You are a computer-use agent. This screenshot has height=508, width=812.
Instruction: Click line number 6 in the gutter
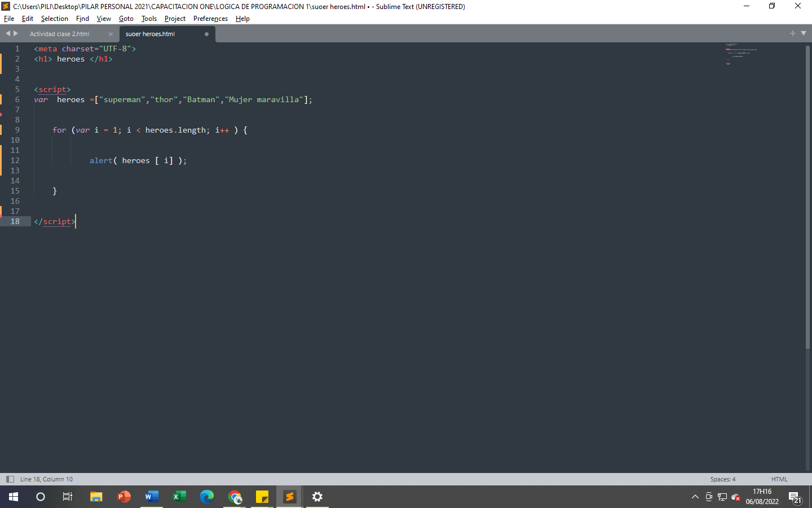(x=17, y=99)
